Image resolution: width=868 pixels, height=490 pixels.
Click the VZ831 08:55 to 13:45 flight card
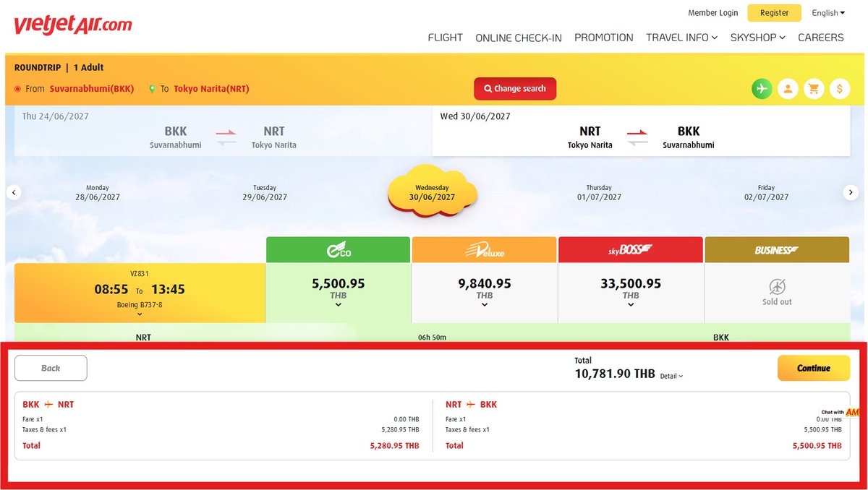140,293
